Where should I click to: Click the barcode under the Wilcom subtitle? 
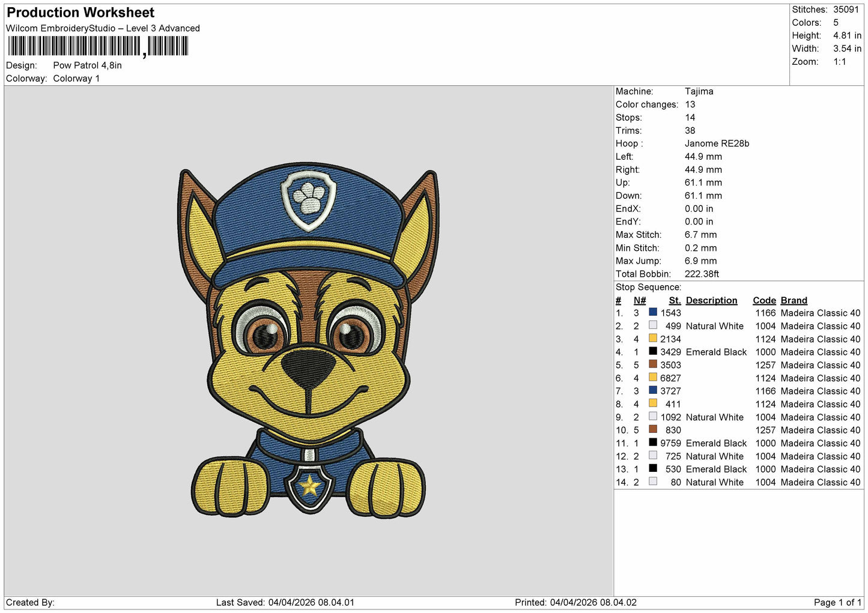pos(98,46)
